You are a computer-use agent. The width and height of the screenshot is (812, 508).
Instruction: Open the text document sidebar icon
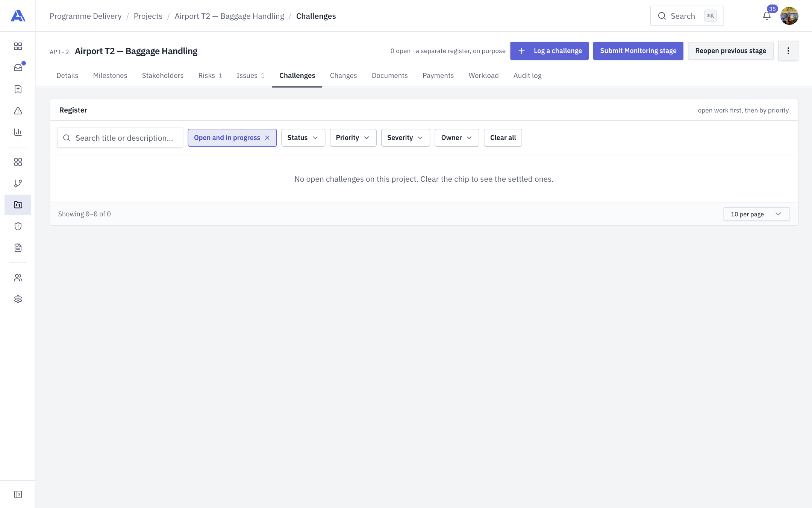(18, 248)
